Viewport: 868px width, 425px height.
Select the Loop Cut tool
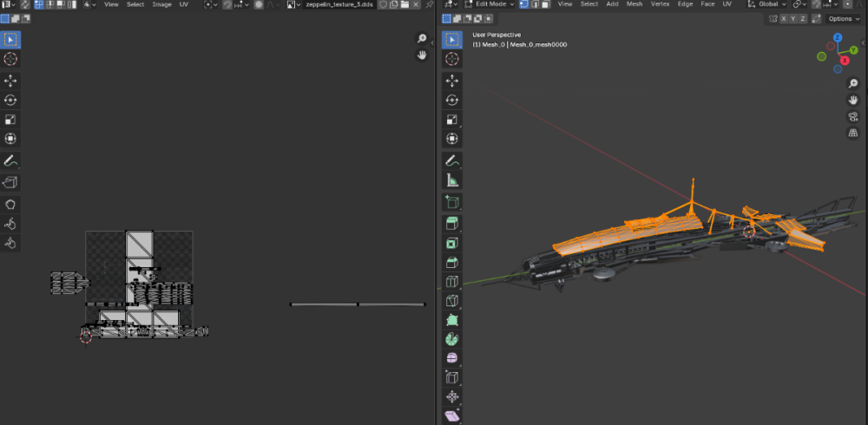(x=452, y=281)
